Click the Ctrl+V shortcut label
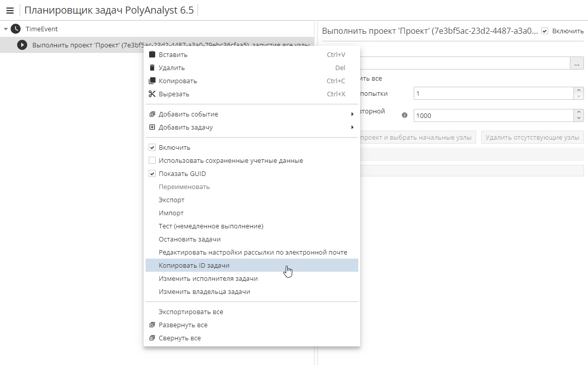The width and height of the screenshot is (588, 365). [336, 54]
